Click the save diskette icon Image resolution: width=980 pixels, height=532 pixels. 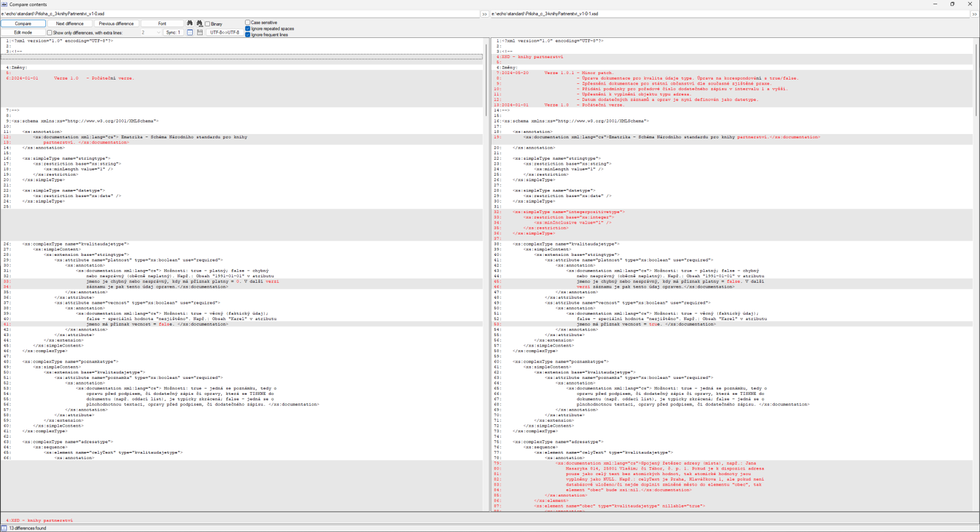point(200,32)
